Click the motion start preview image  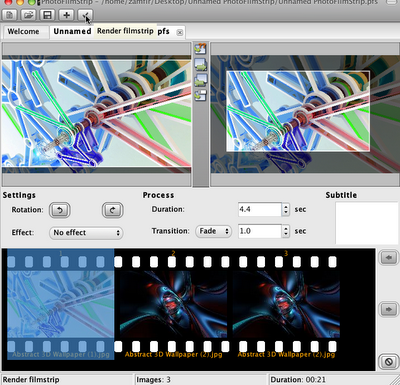(96, 113)
